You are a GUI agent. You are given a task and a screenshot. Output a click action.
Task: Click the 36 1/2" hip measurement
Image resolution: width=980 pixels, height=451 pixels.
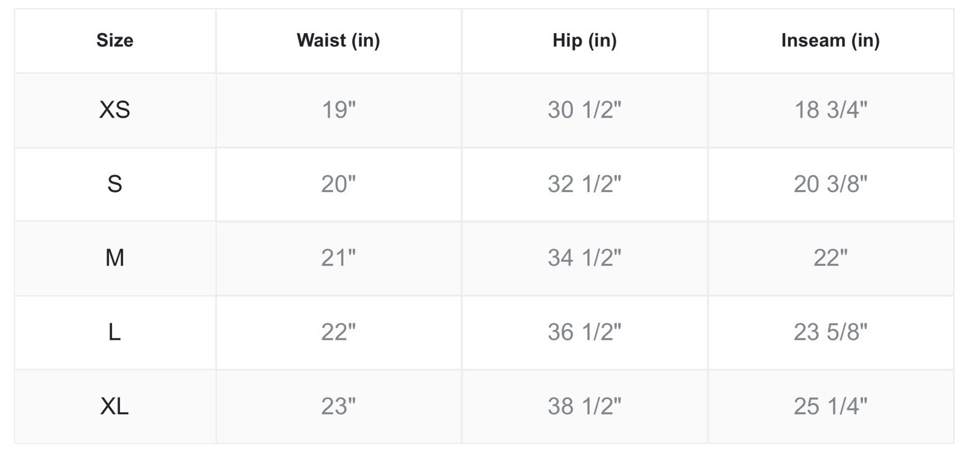point(584,332)
